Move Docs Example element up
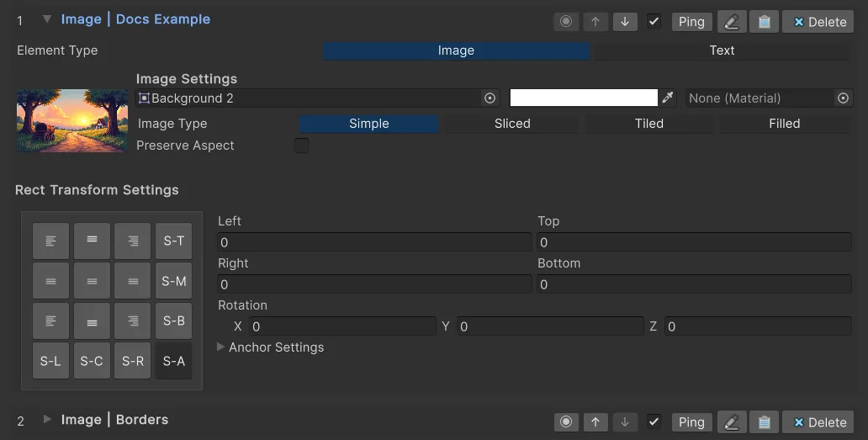868x440 pixels. coord(595,22)
